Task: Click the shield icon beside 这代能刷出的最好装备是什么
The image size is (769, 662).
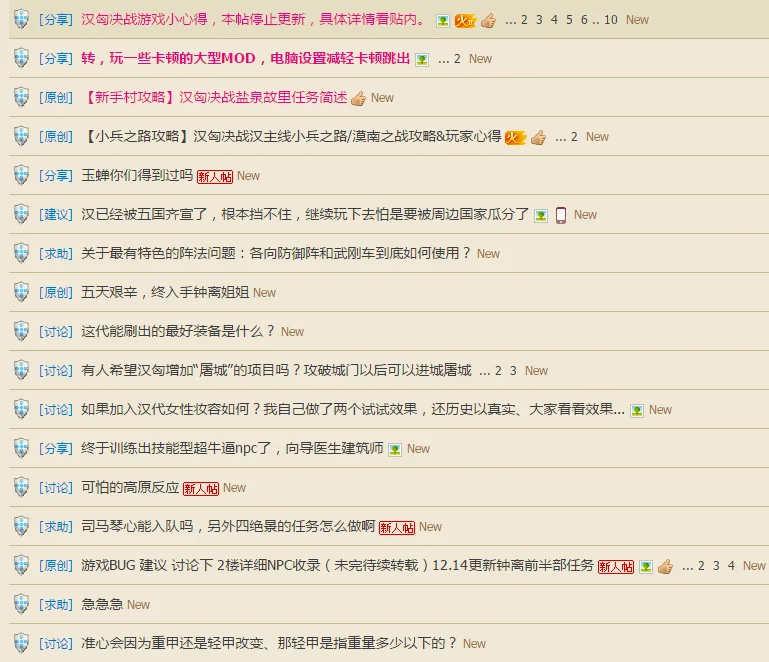Action: [x=21, y=331]
